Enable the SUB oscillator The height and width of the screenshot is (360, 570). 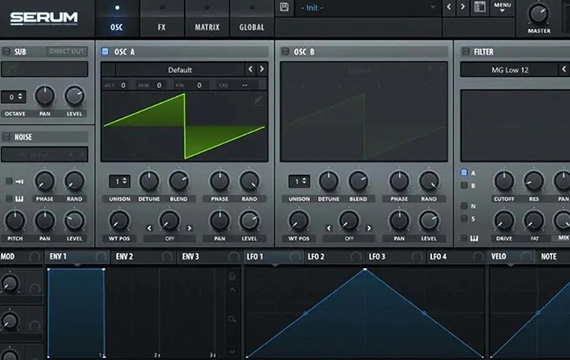coord(6,51)
